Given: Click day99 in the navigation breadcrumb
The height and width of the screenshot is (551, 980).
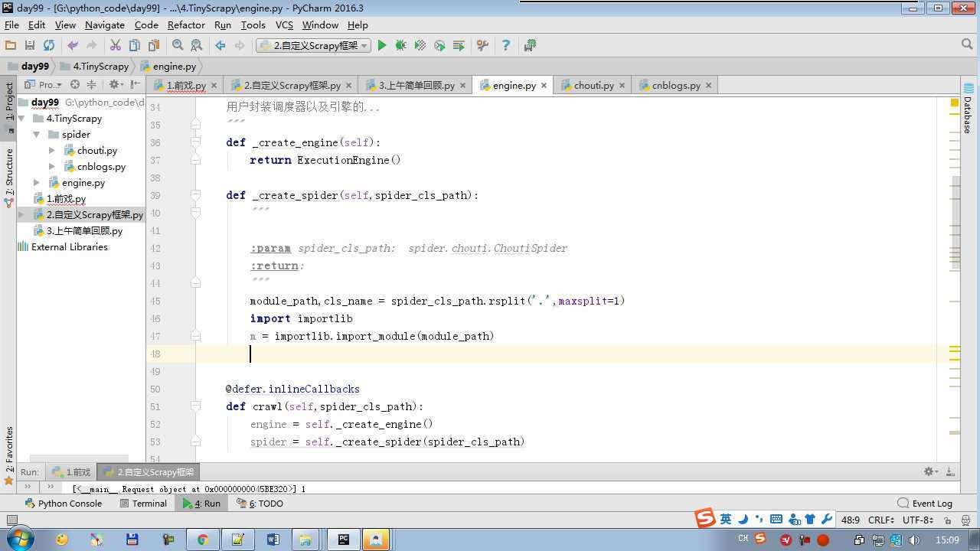Looking at the screenshot, I should [28, 67].
